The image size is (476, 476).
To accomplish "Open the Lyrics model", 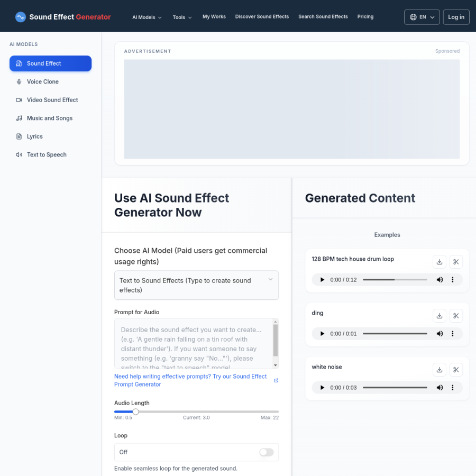I will point(50,136).
